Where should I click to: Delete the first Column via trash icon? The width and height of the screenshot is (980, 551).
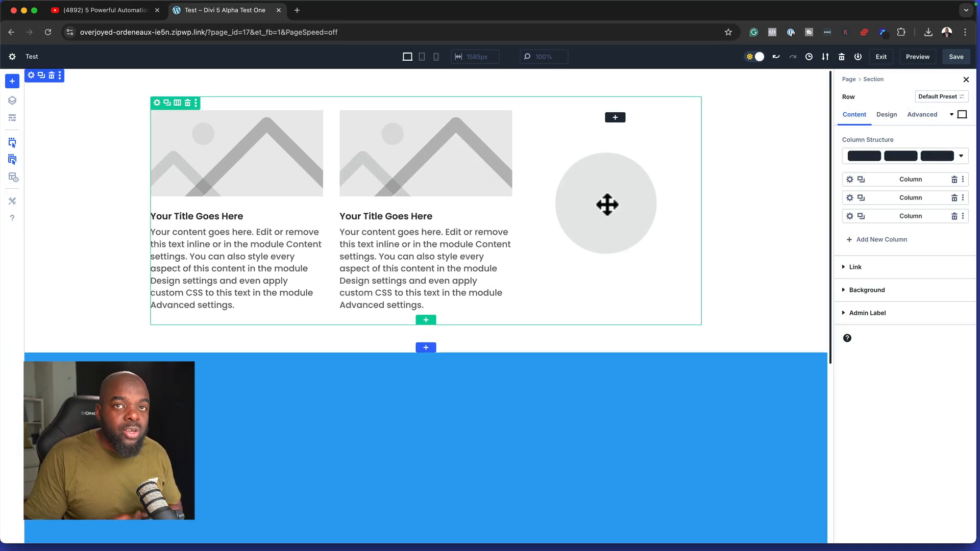coord(954,180)
